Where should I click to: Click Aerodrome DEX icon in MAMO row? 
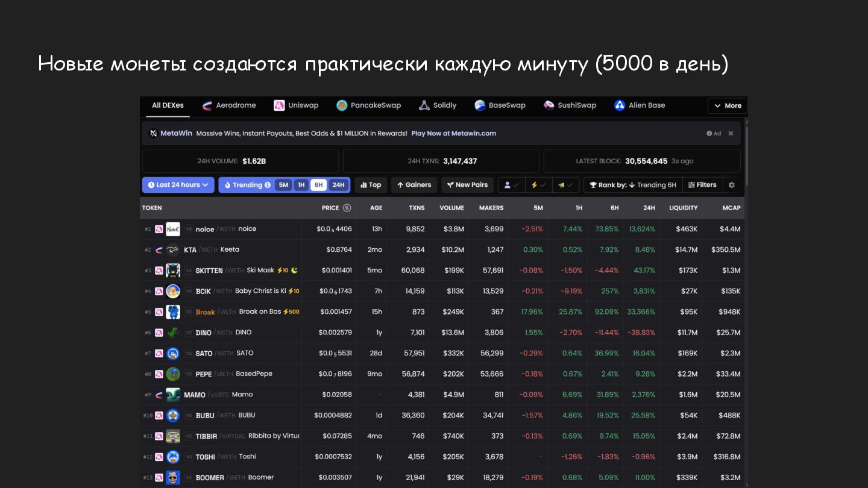[159, 395]
